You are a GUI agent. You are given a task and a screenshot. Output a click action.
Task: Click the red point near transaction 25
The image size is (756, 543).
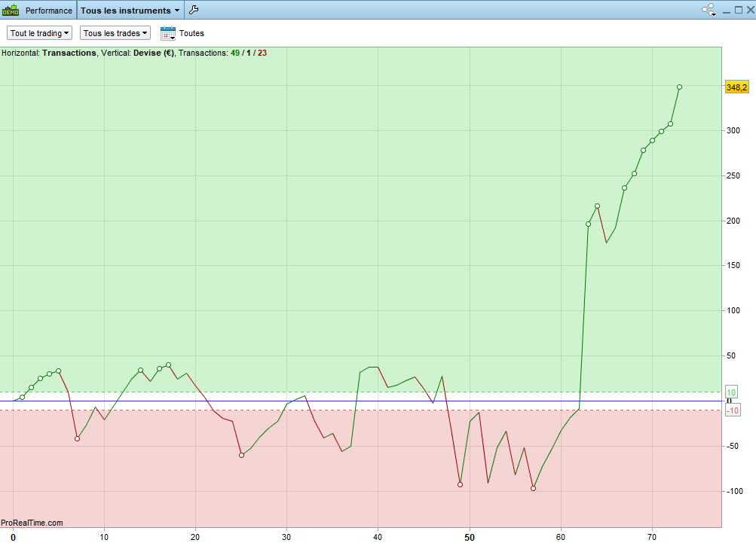click(x=241, y=456)
